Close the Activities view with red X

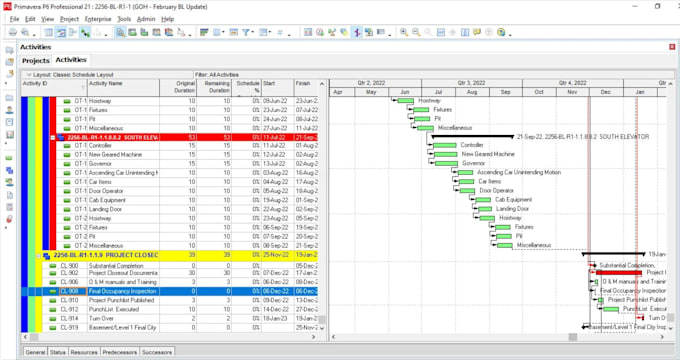(672, 47)
